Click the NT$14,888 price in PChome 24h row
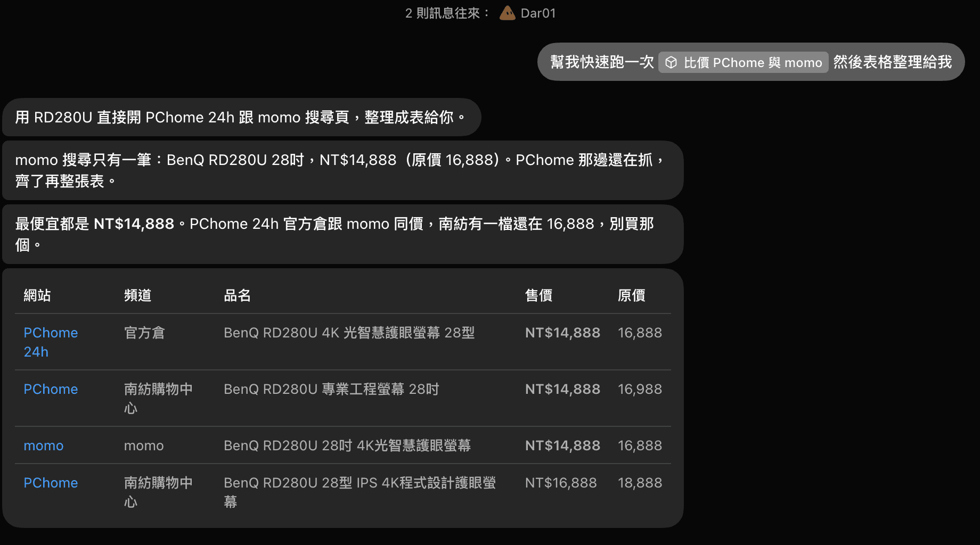980x545 pixels. [x=562, y=333]
